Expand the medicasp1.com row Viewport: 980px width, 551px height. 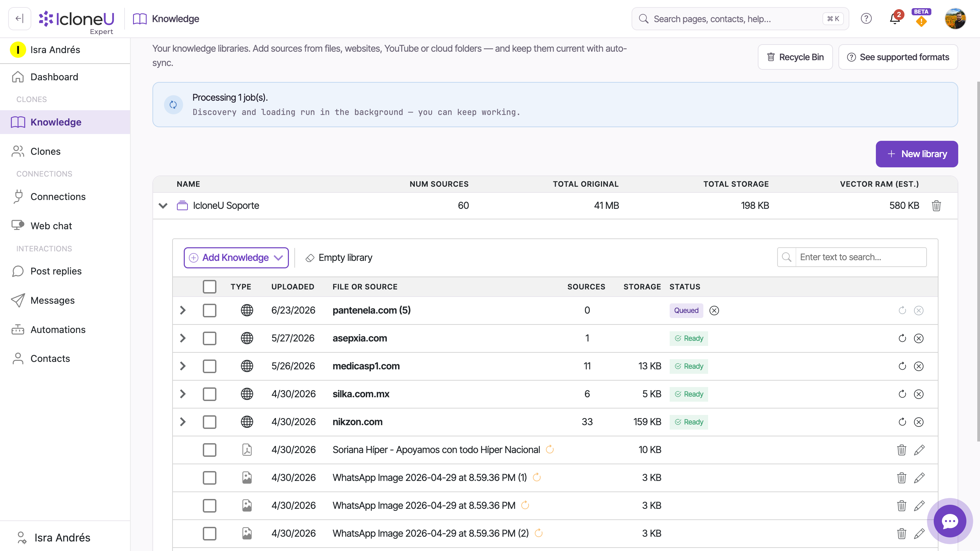[x=183, y=366]
